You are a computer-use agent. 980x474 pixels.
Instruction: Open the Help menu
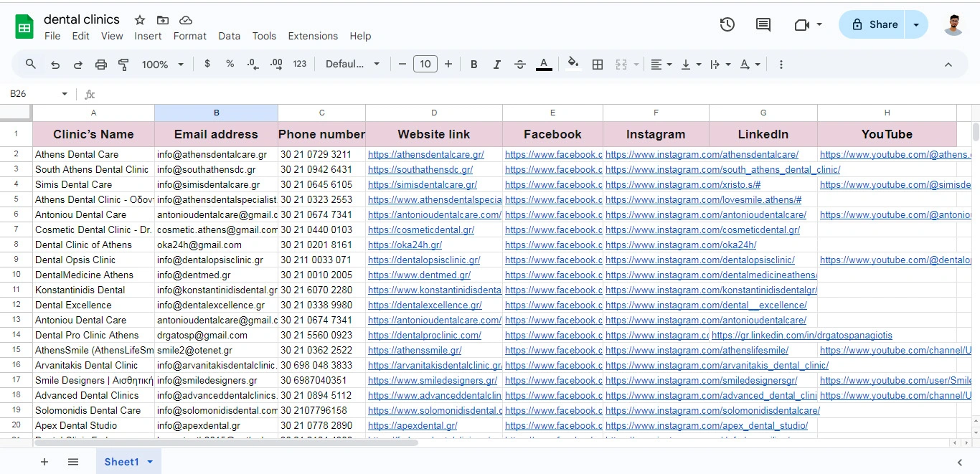360,36
